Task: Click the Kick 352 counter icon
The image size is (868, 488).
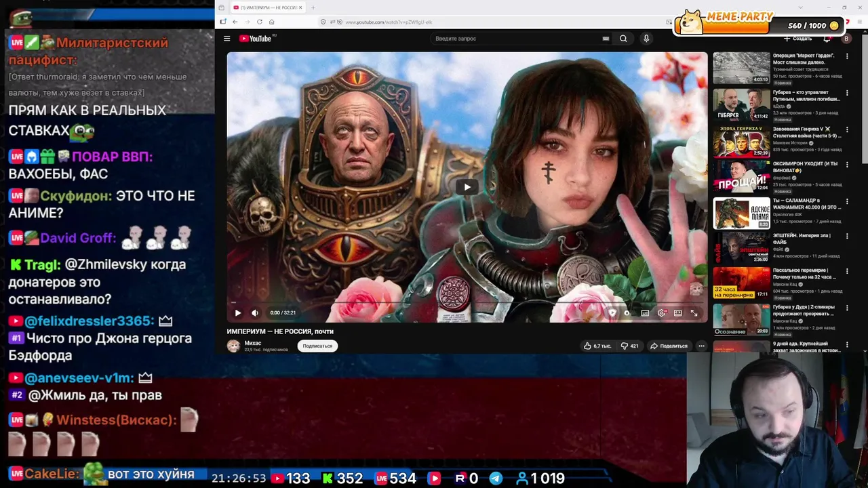Action: [x=328, y=479]
